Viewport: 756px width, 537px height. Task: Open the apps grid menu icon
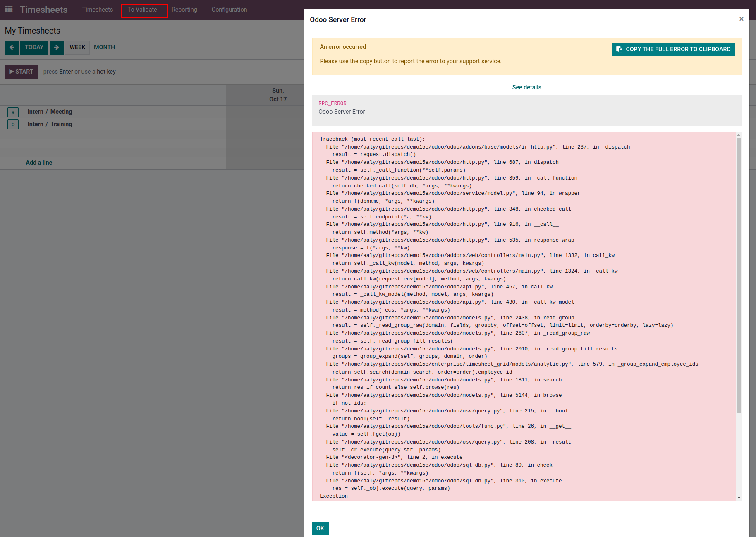pos(9,9)
